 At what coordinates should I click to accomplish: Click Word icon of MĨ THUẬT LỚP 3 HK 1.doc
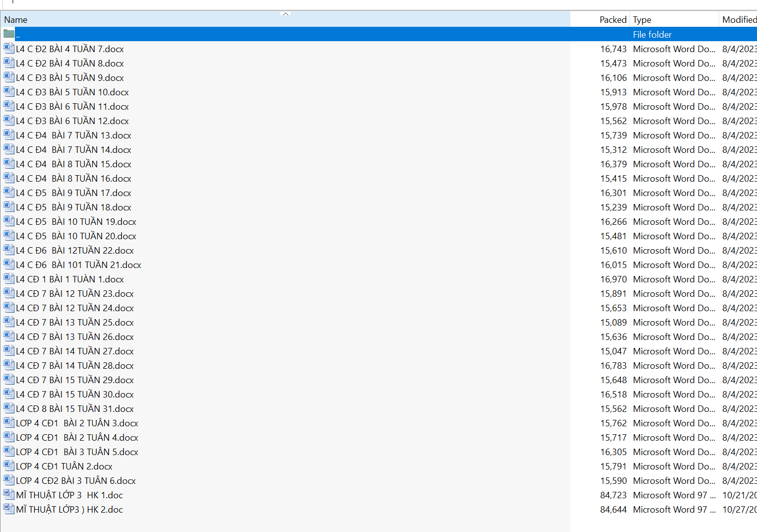click(x=9, y=494)
